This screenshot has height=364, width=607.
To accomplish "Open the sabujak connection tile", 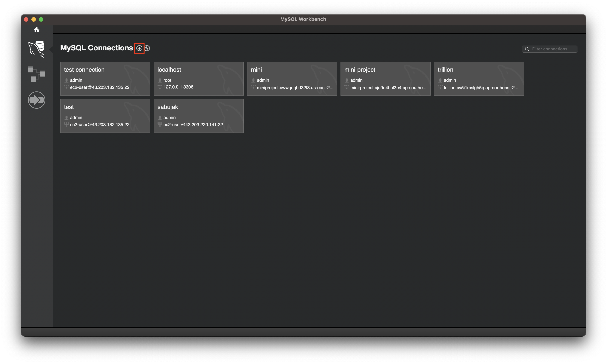I will (198, 116).
